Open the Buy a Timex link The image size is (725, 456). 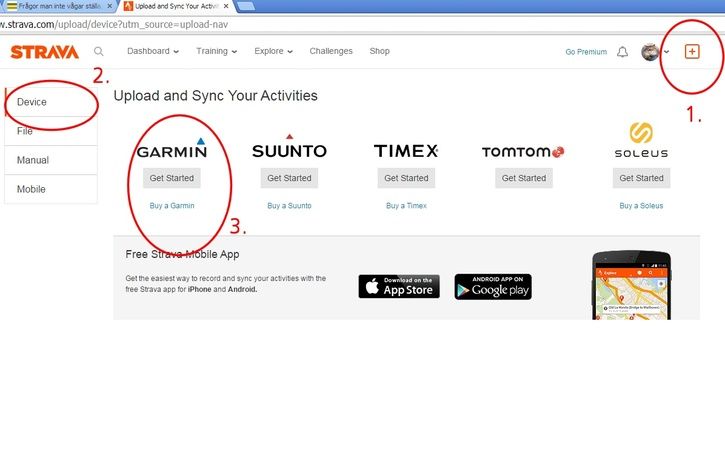coord(406,206)
